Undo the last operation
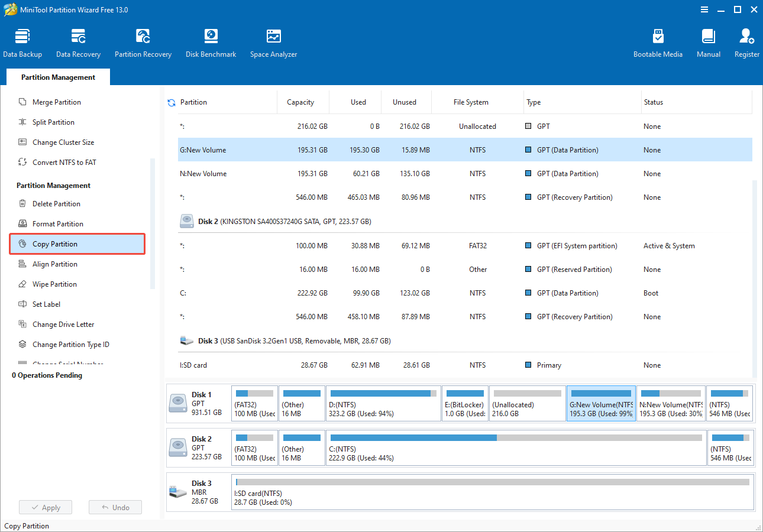 tap(115, 507)
